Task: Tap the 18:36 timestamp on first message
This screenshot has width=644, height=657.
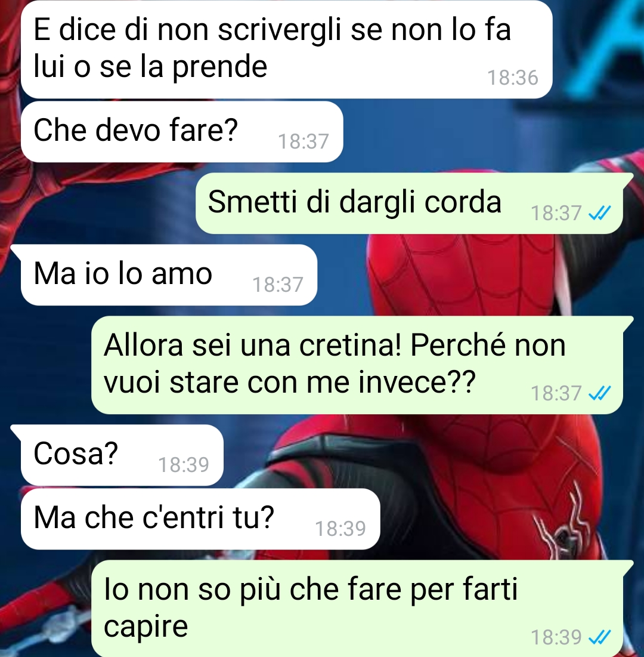Action: click(x=513, y=78)
